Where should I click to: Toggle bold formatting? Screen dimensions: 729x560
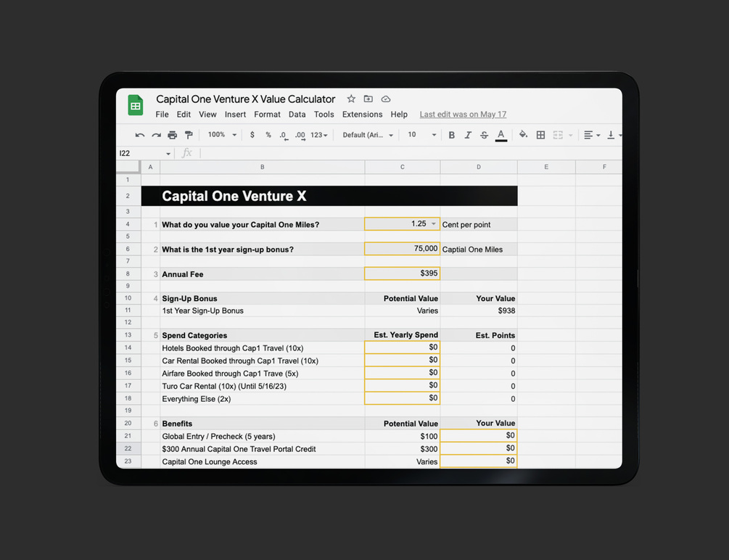[451, 135]
